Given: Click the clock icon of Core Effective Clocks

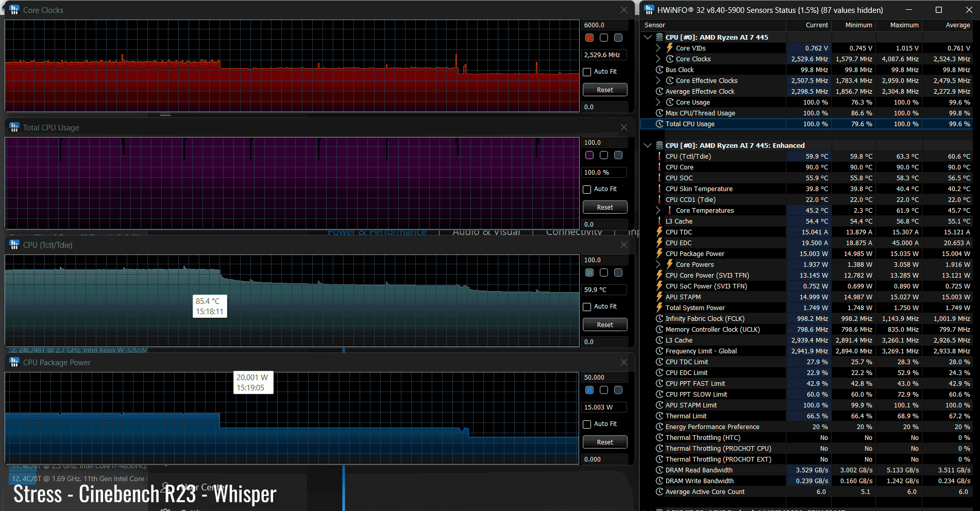Looking at the screenshot, I should pyautogui.click(x=670, y=80).
